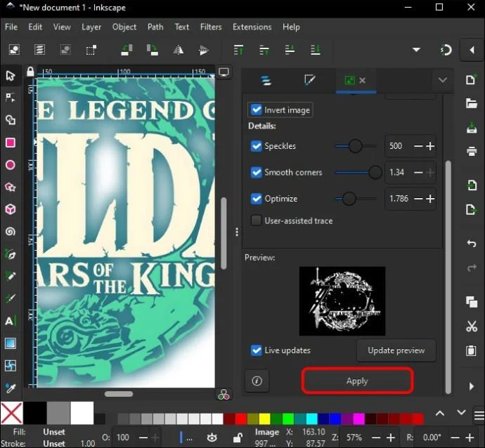This screenshot has width=485, height=448.
Task: Rotate selection 90 degrees counter-clockwise
Action: pos(127,50)
